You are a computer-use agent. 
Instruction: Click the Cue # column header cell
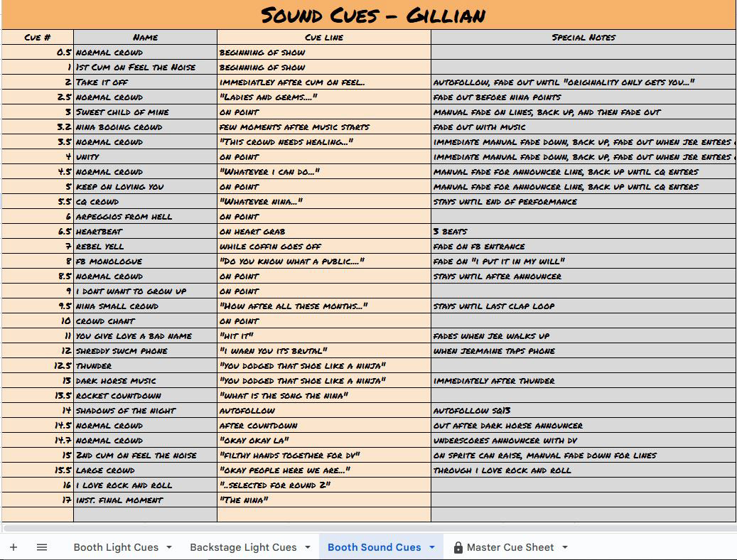point(38,37)
